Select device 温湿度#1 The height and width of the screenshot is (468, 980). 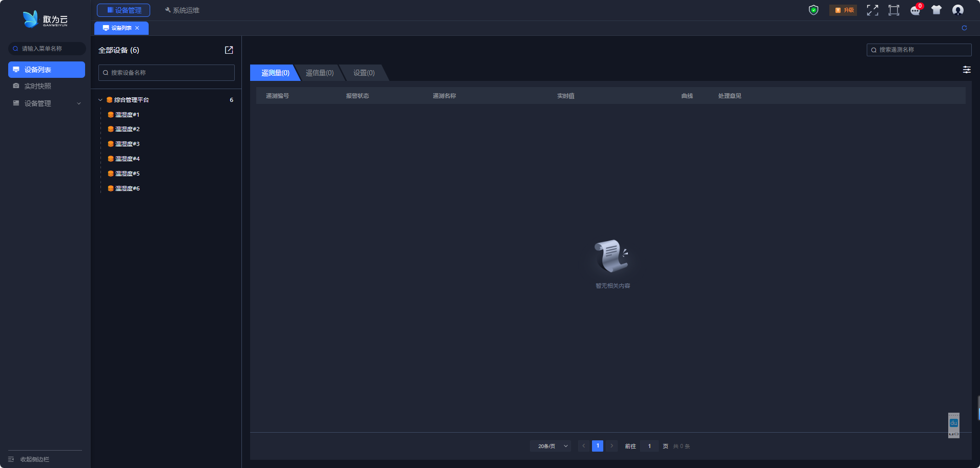[x=127, y=115]
